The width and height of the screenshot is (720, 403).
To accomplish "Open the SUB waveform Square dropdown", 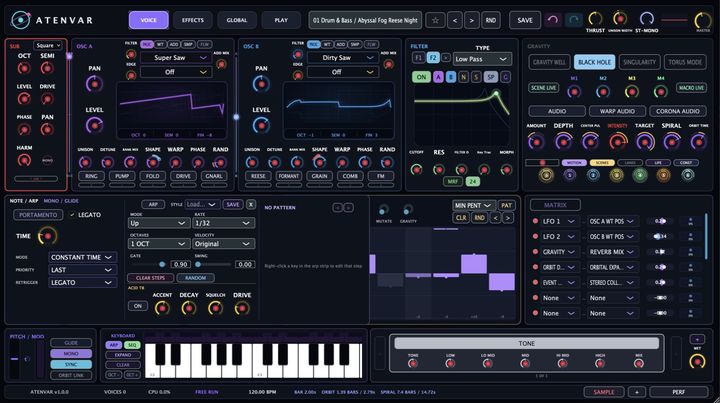I will [48, 45].
